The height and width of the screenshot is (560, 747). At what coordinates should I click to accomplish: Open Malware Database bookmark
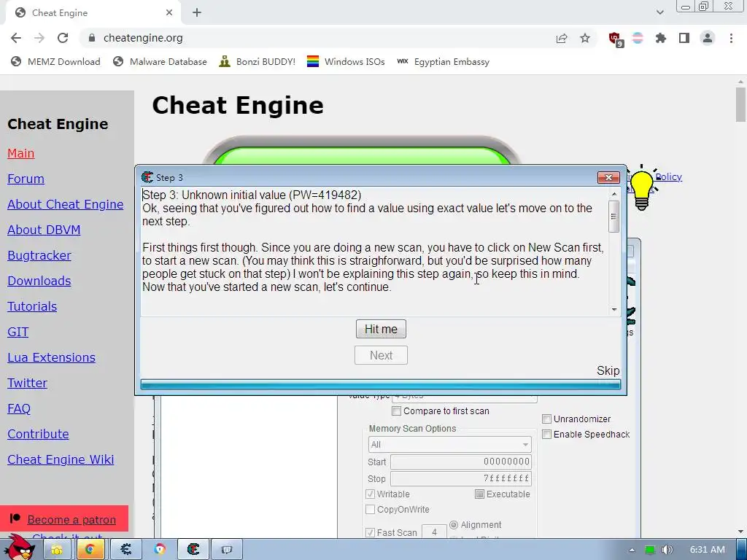[x=160, y=62]
